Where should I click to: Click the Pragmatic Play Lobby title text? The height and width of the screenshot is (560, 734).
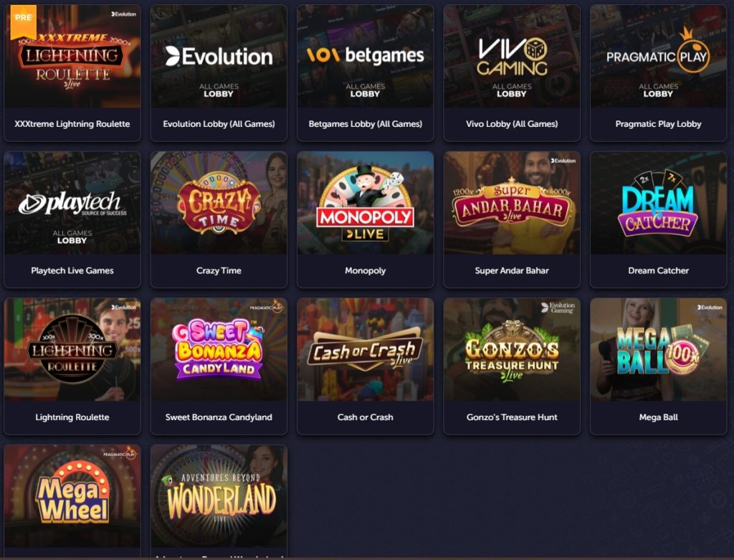pos(658,124)
